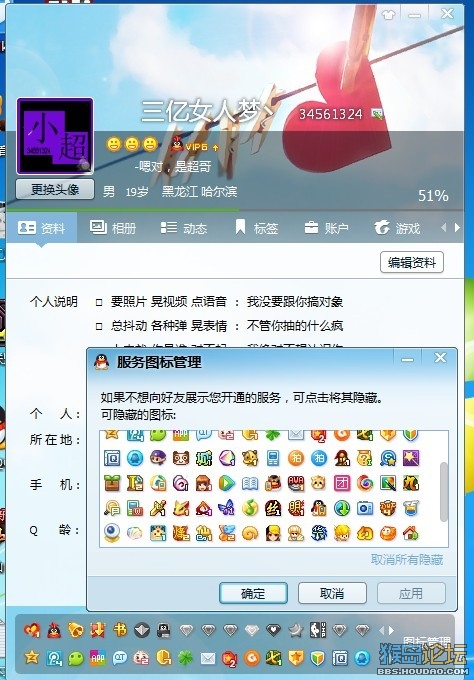This screenshot has width=474, height=680.
Task: Switch to the 资料 tab
Action: click(x=42, y=228)
